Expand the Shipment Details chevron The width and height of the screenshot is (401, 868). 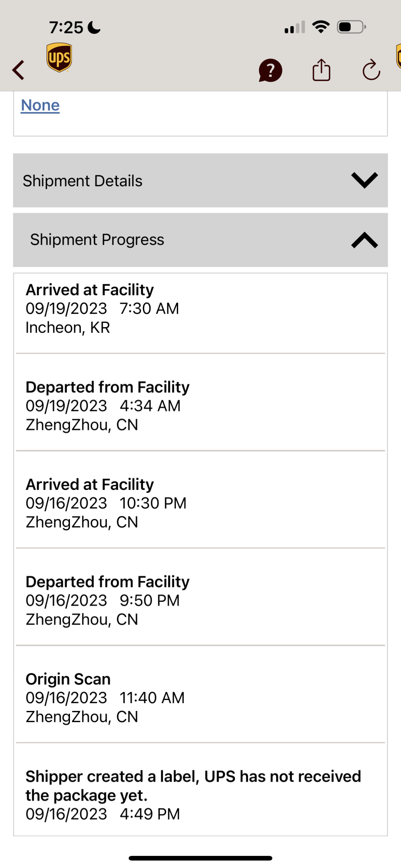tap(365, 180)
